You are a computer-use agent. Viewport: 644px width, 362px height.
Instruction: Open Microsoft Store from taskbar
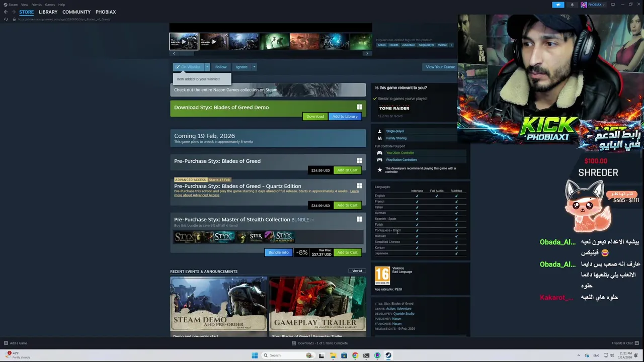[344, 355]
